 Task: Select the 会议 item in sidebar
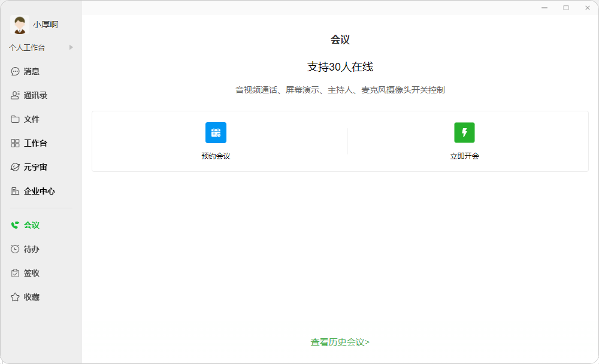[31, 225]
